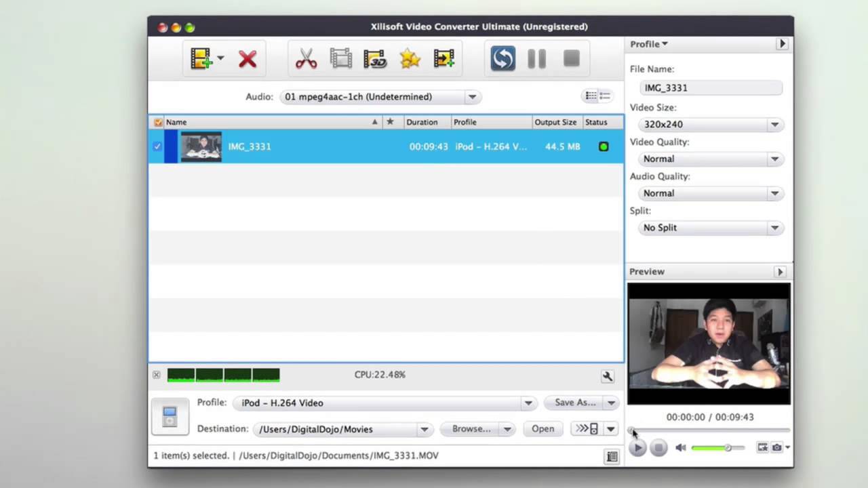Open the Profile panel menu

click(x=649, y=44)
